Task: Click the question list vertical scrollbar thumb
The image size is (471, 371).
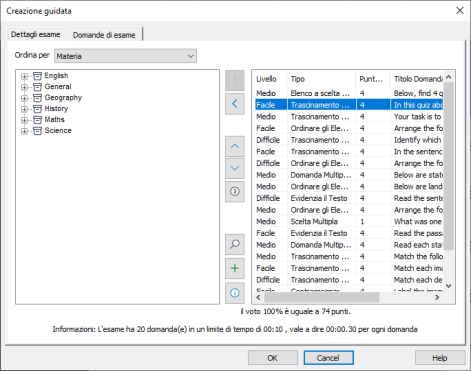Action: [449, 166]
